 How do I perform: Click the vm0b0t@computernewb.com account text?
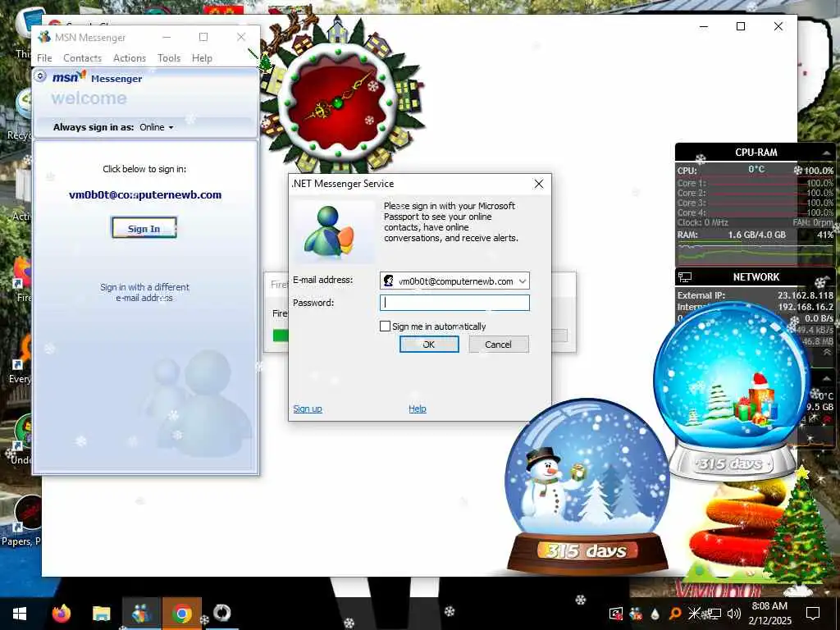click(x=145, y=195)
